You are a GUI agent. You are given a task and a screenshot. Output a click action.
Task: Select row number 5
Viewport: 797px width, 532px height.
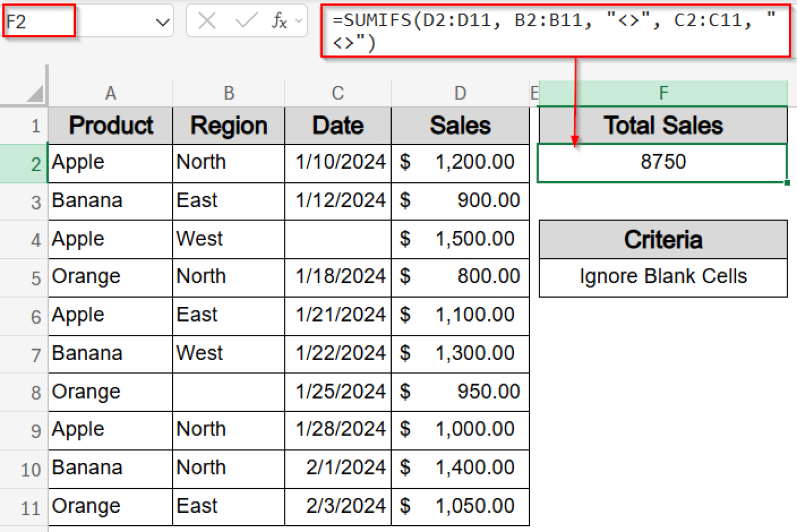pos(35,278)
